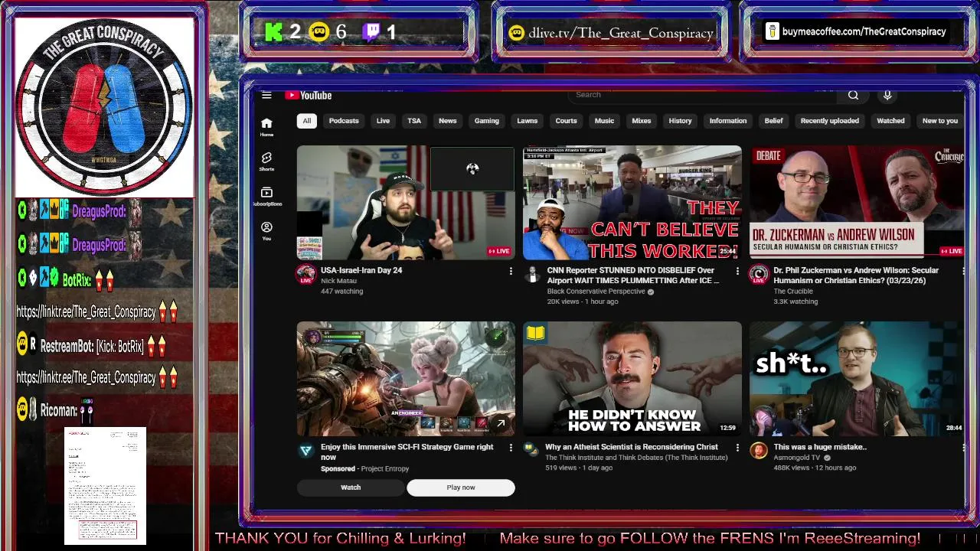Select the Mixes filter chip
The height and width of the screenshot is (551, 980).
point(642,121)
